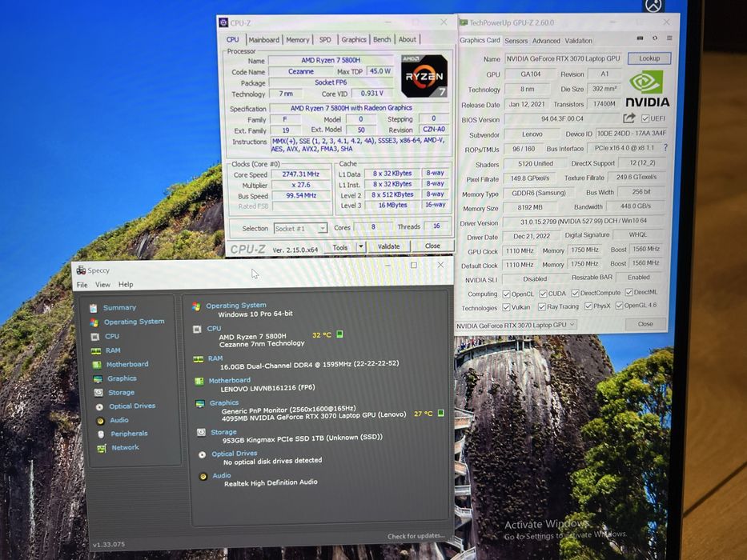Click the Validate button in CPU-Z
The image size is (747, 560).
(x=389, y=246)
